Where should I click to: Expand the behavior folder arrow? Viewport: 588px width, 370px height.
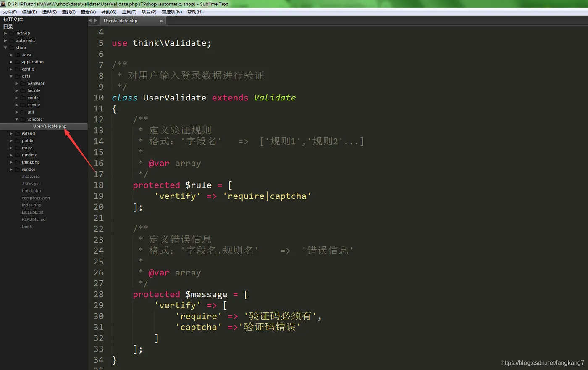tap(17, 83)
